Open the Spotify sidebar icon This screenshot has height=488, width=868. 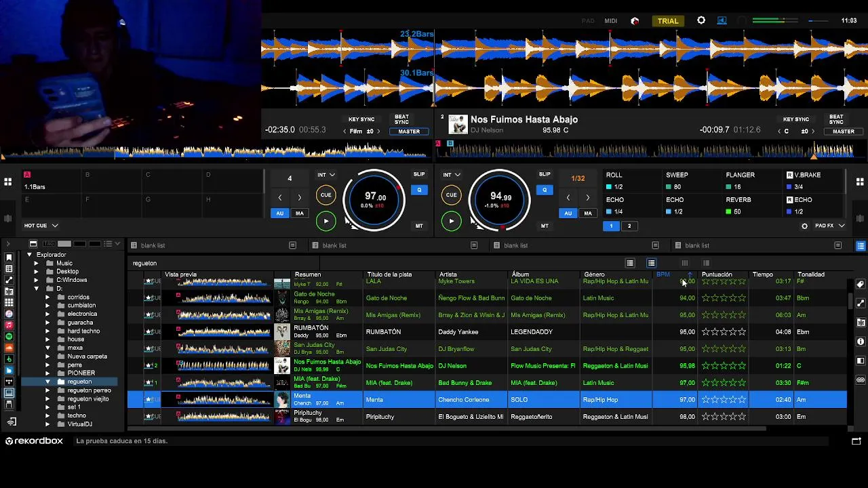[x=9, y=337]
